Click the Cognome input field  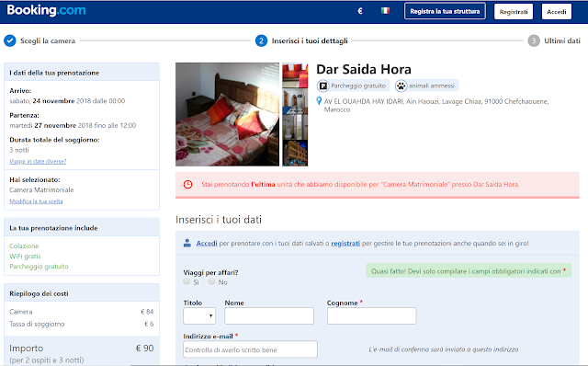[371, 315]
